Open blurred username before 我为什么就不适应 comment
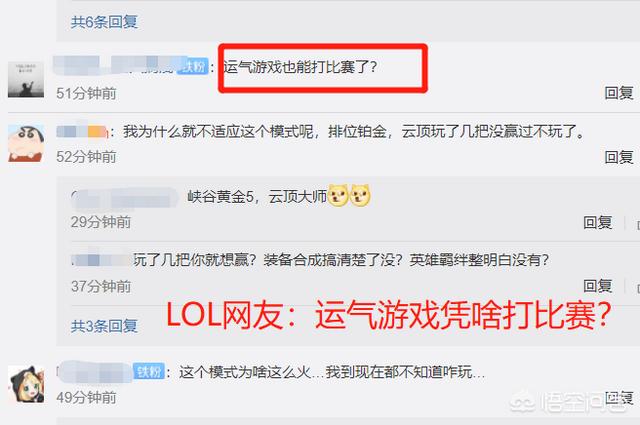 [x=82, y=131]
